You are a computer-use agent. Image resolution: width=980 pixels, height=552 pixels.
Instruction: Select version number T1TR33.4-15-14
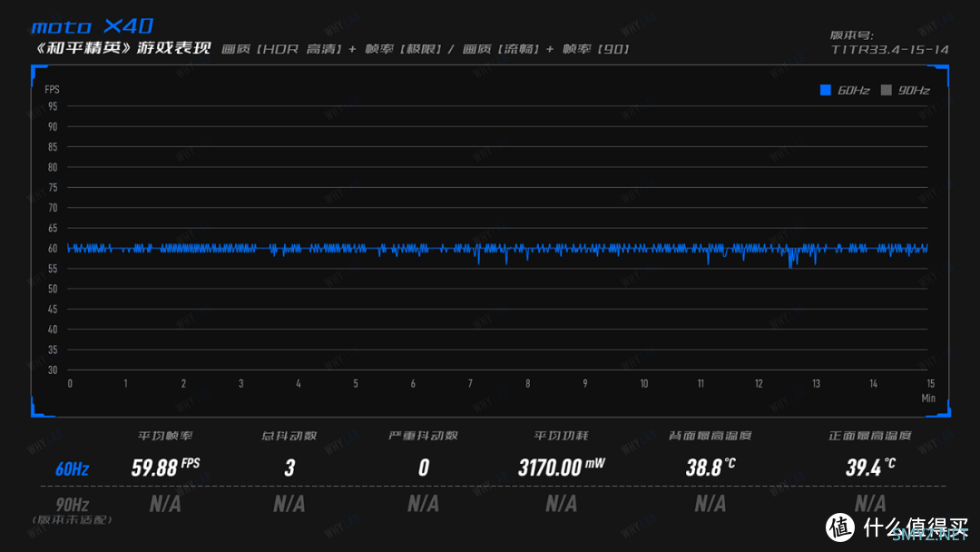tap(889, 49)
